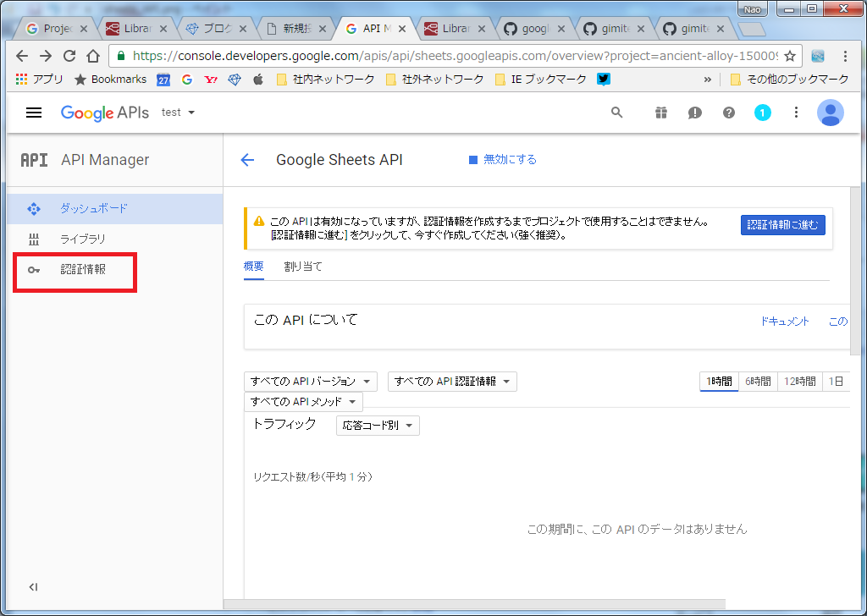867x616 pixels.
Task: Select the 認証情報 sidebar item
Action: (115, 270)
